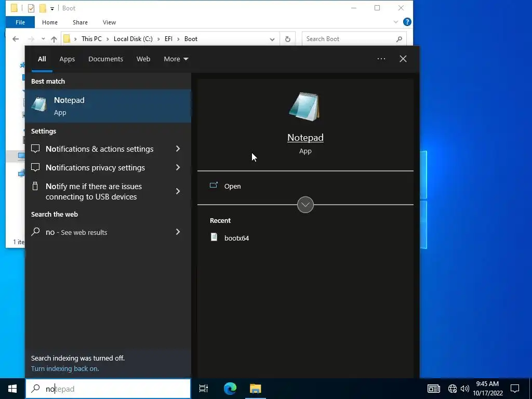Click the Search Boot magnifier icon
532x399 pixels.
click(399, 39)
